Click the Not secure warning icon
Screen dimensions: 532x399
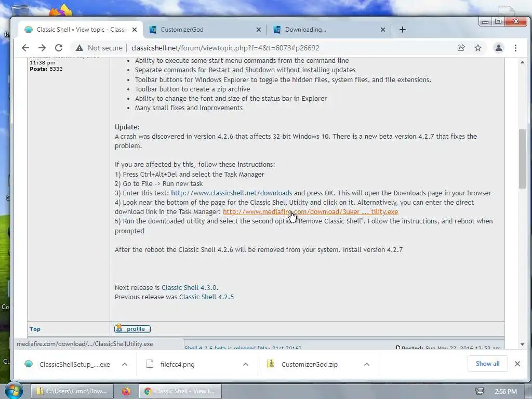click(79, 48)
